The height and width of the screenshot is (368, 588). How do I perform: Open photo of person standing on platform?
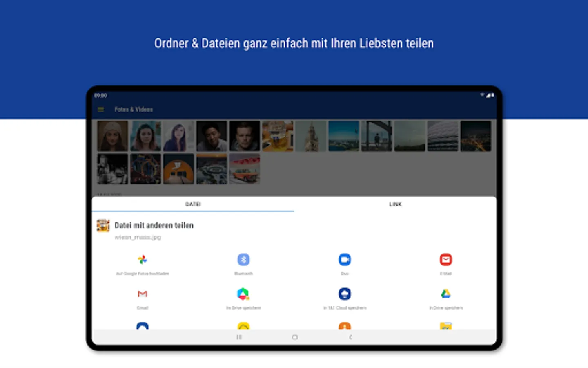(376, 136)
